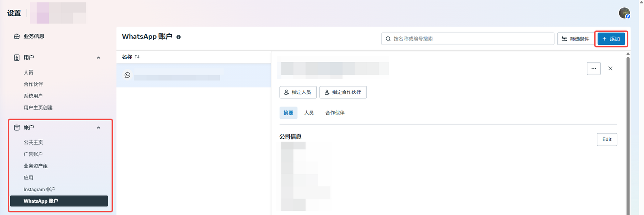The width and height of the screenshot is (644, 215).
Task: Click the details panel vertical scrollbar
Action: tap(628, 131)
